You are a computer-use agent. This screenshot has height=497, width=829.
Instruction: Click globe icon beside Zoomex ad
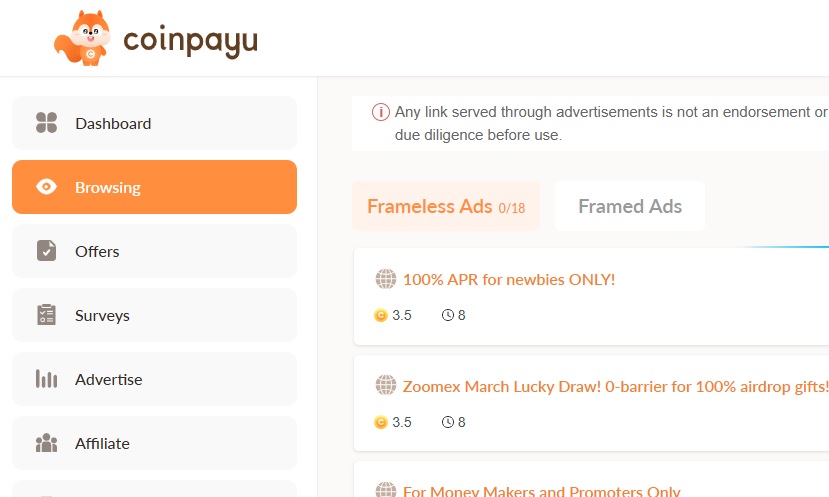386,385
